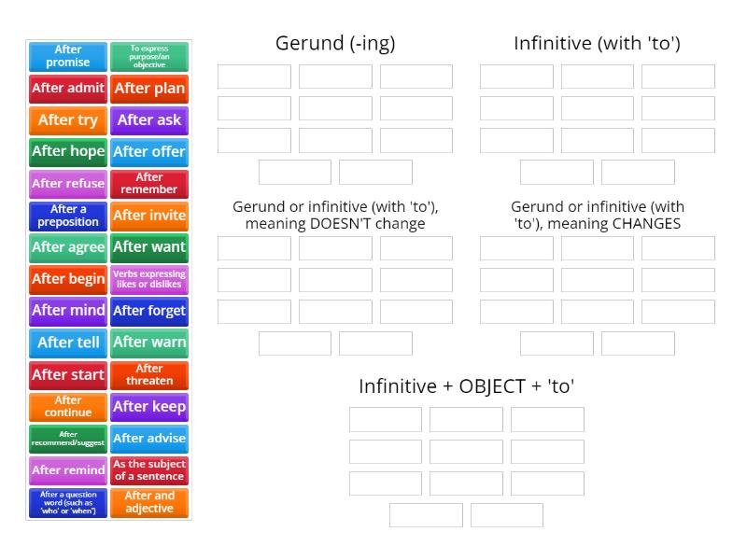Click the 'After try' tile
This screenshot has width=747, height=560.
click(67, 120)
